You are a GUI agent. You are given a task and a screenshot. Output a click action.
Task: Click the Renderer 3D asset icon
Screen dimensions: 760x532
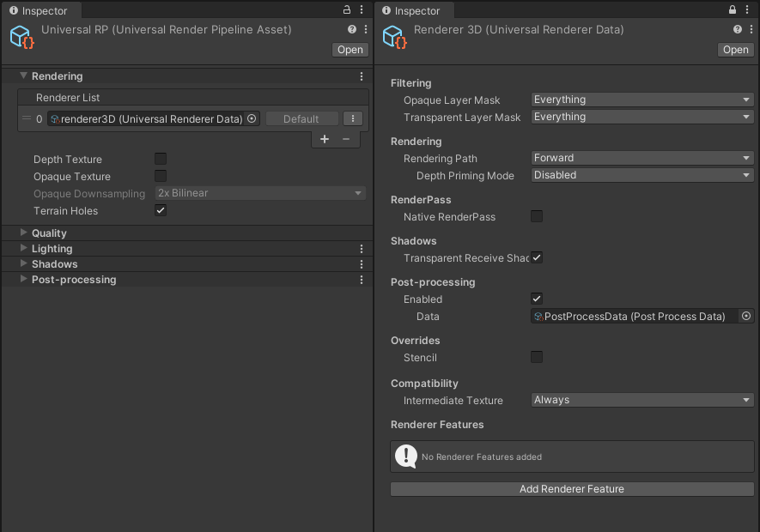click(x=394, y=37)
